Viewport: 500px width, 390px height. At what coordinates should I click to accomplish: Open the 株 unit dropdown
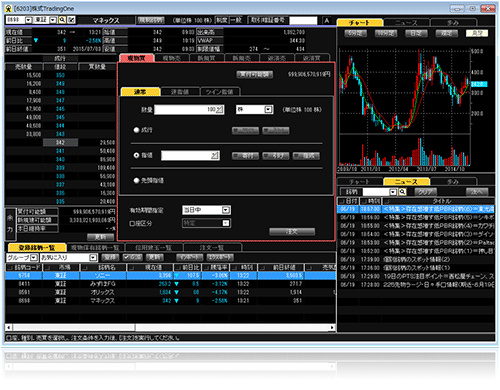pyautogui.click(x=268, y=110)
